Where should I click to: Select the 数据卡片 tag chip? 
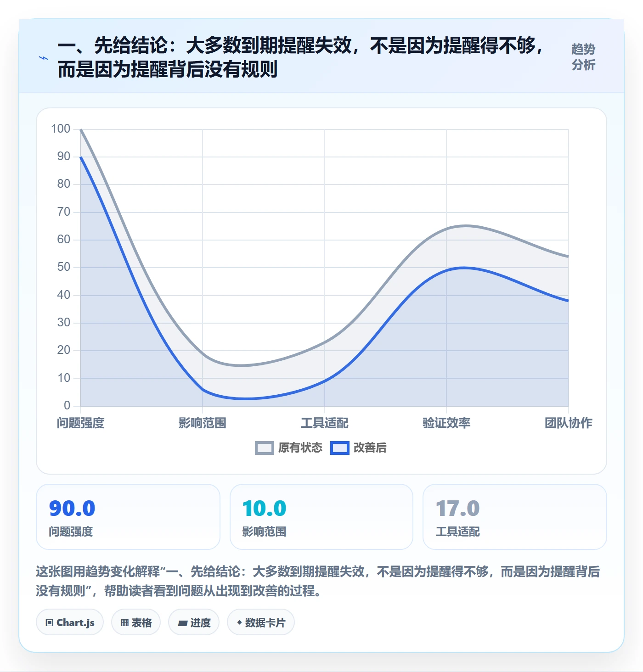[x=261, y=622]
